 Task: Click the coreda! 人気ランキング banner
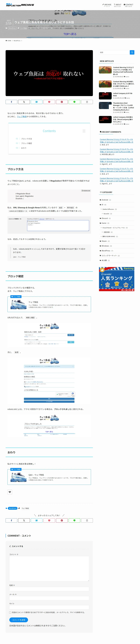(x=117, y=279)
